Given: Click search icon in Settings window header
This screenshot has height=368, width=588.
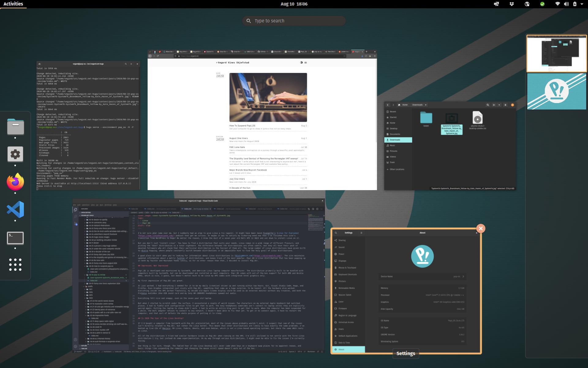Looking at the screenshot, I should click(x=336, y=233).
